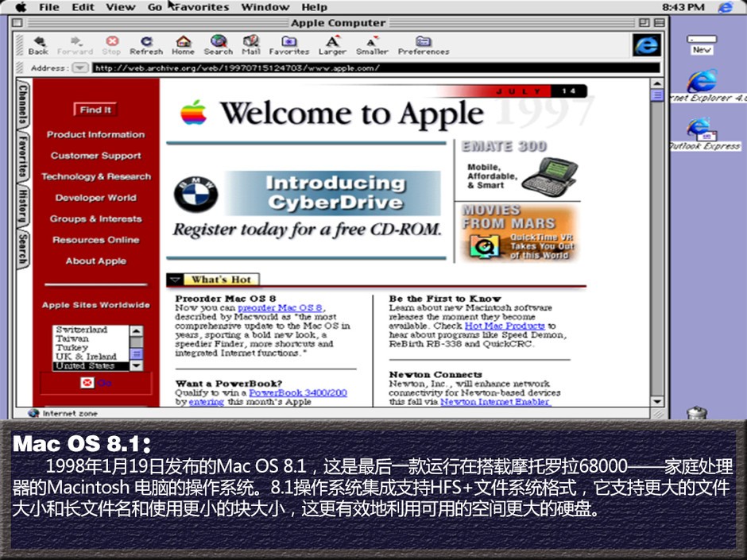747x560 pixels.
Task: Open the Trash on the desktop
Action: (697, 412)
